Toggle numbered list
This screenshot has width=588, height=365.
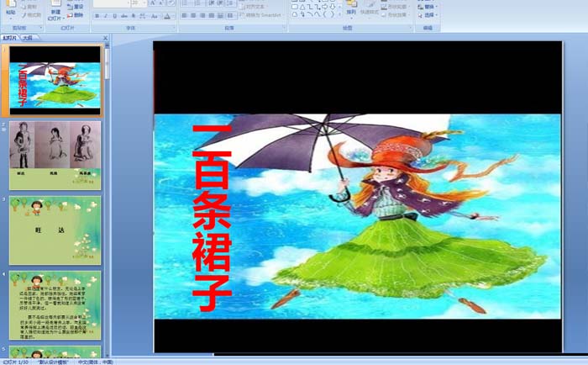[x=199, y=3]
